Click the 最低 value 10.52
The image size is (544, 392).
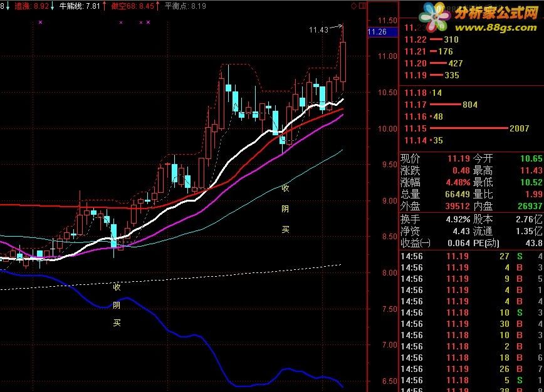[x=531, y=183]
